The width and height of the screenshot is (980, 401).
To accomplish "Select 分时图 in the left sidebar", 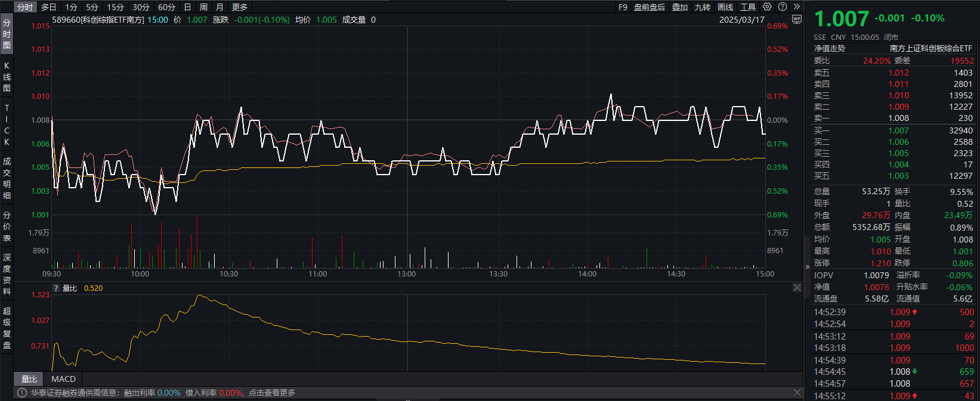I will click(x=7, y=34).
